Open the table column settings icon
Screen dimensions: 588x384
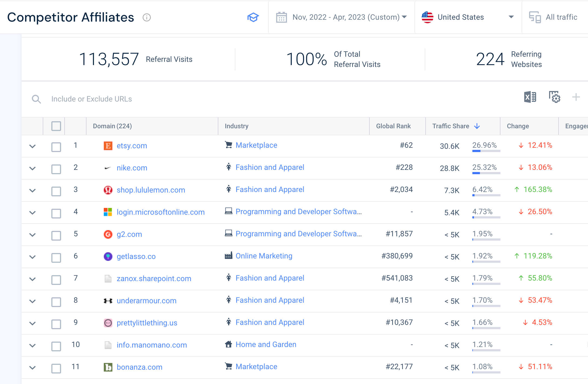pos(554,97)
